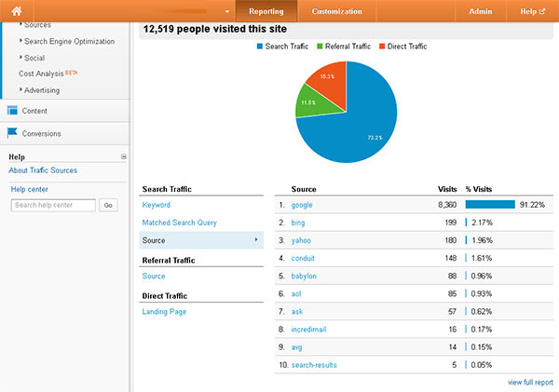Click the google 91.22% visits bar
The width and height of the screenshot is (559, 392).
point(490,205)
